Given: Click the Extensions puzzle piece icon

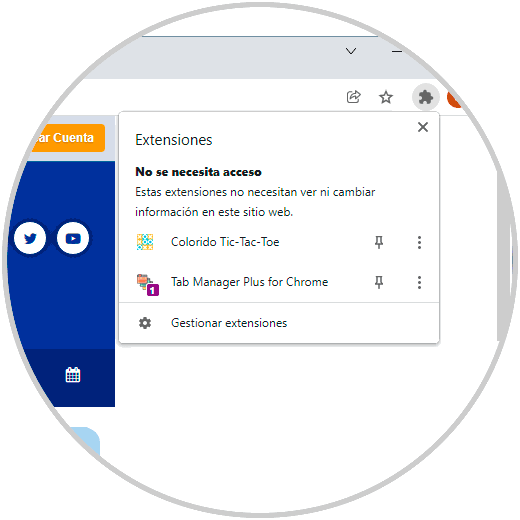Looking at the screenshot, I should pos(426,97).
